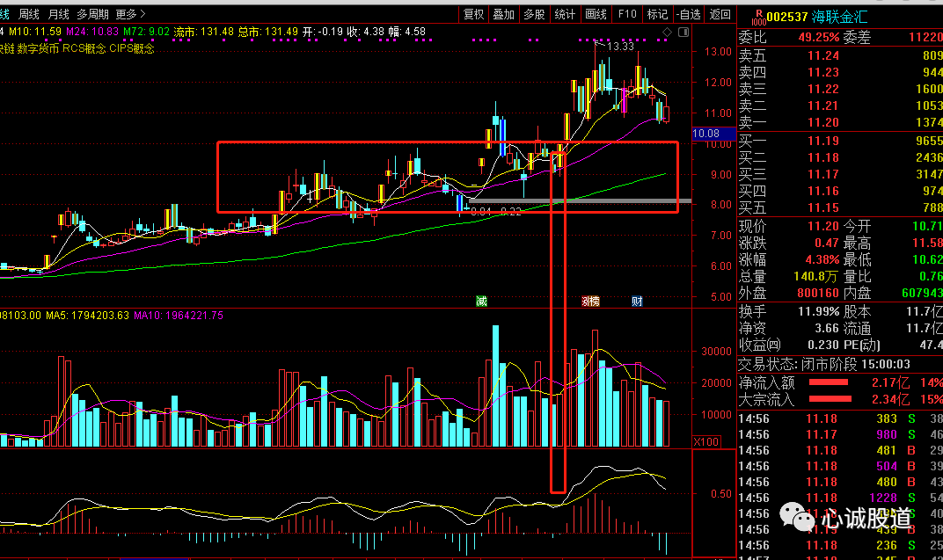Image resolution: width=943 pixels, height=560 pixels.
Task: Select the 卖三 ask price 11.22
Action: 822,89
